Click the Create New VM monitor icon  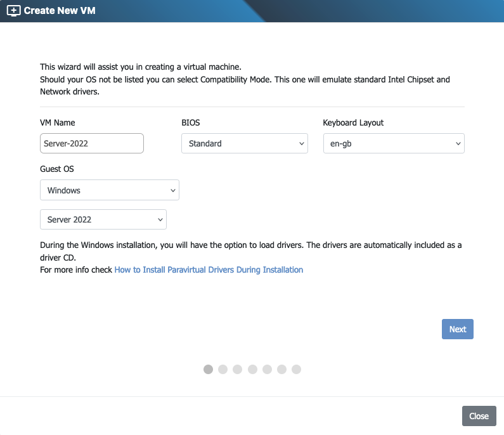point(13,11)
